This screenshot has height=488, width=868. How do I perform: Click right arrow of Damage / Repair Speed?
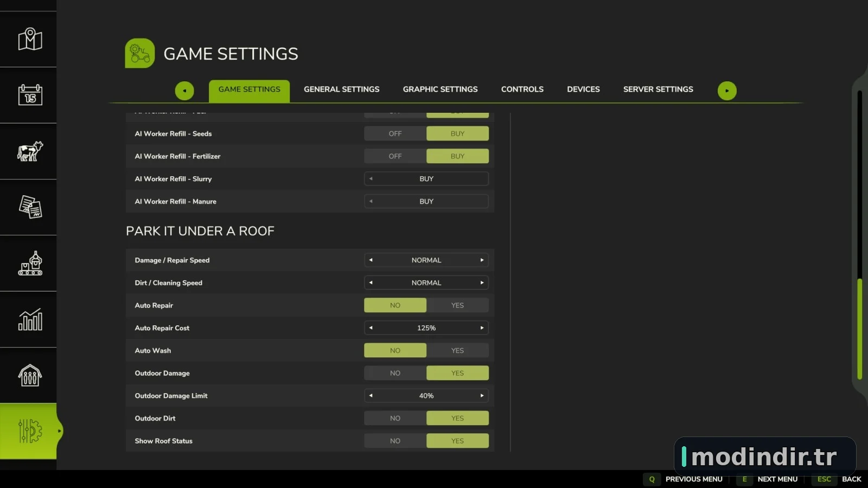tap(482, 260)
